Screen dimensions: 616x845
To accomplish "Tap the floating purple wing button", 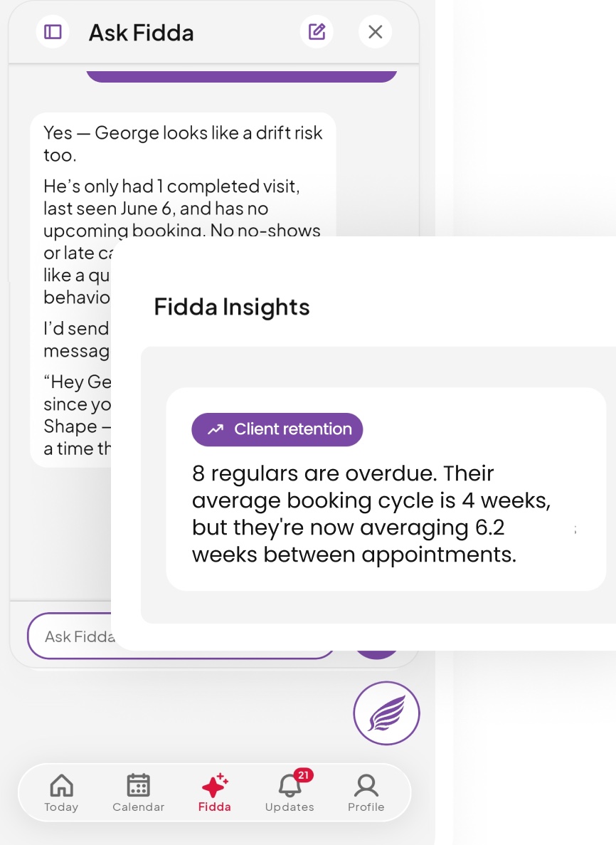I will (387, 713).
